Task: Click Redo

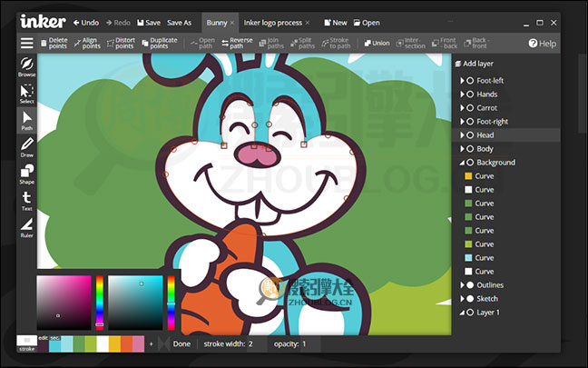Action: 118,23
